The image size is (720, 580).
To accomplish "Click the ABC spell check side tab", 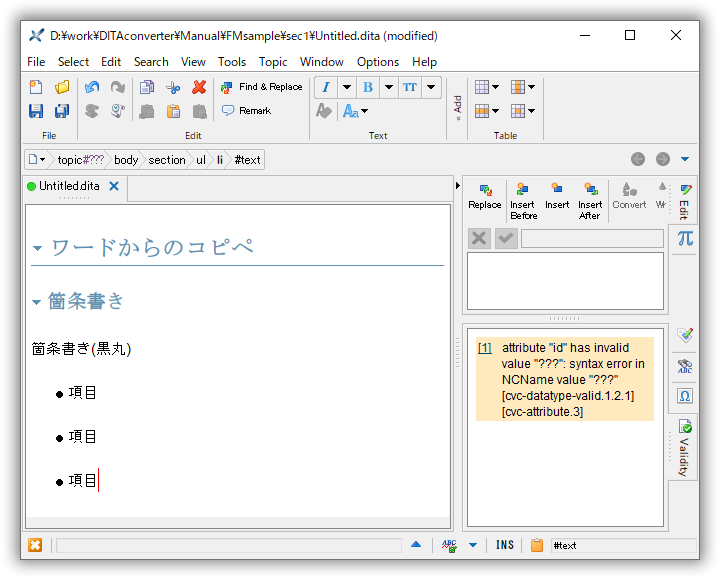I will tap(685, 366).
